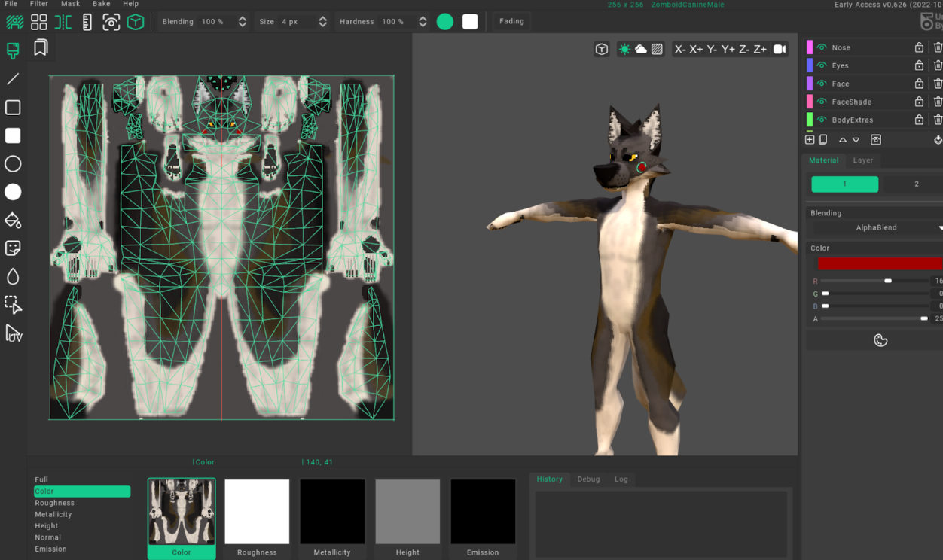Select the Roughness texture thumbnail
The image size is (943, 560).
(x=257, y=519)
